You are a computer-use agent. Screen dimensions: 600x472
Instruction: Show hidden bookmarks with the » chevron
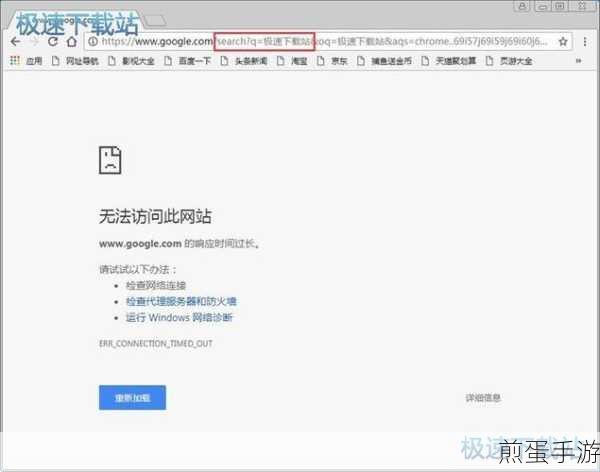(579, 60)
